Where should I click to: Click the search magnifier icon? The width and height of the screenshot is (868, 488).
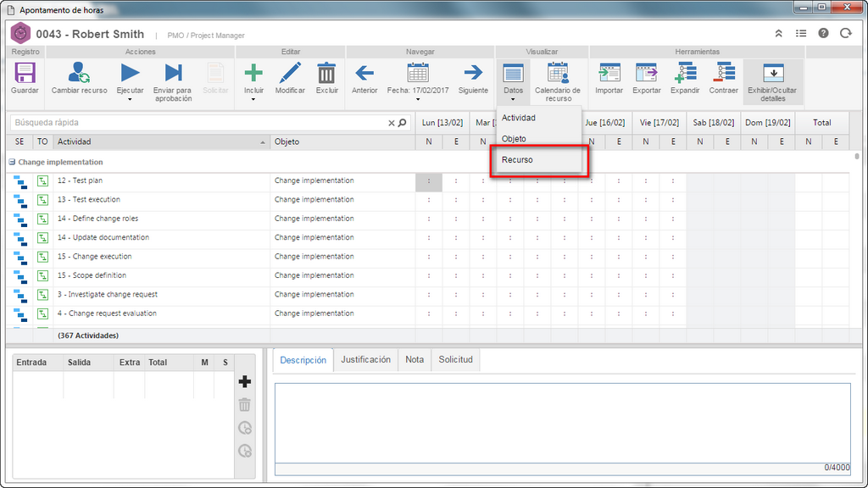pyautogui.click(x=403, y=123)
